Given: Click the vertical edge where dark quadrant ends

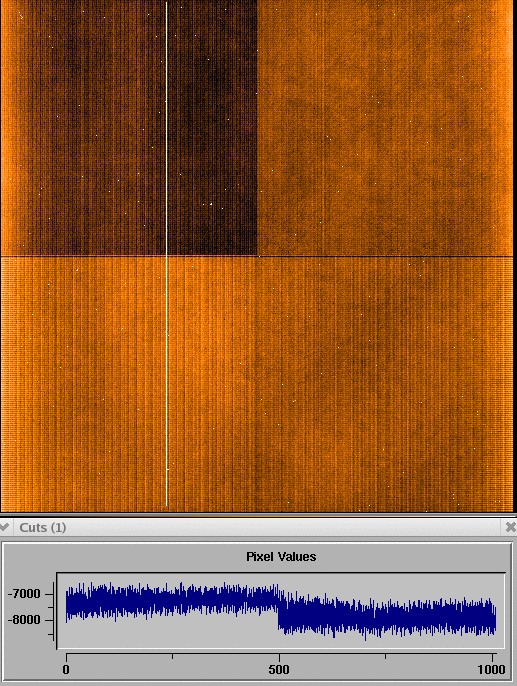Looking at the screenshot, I should coord(257,128).
